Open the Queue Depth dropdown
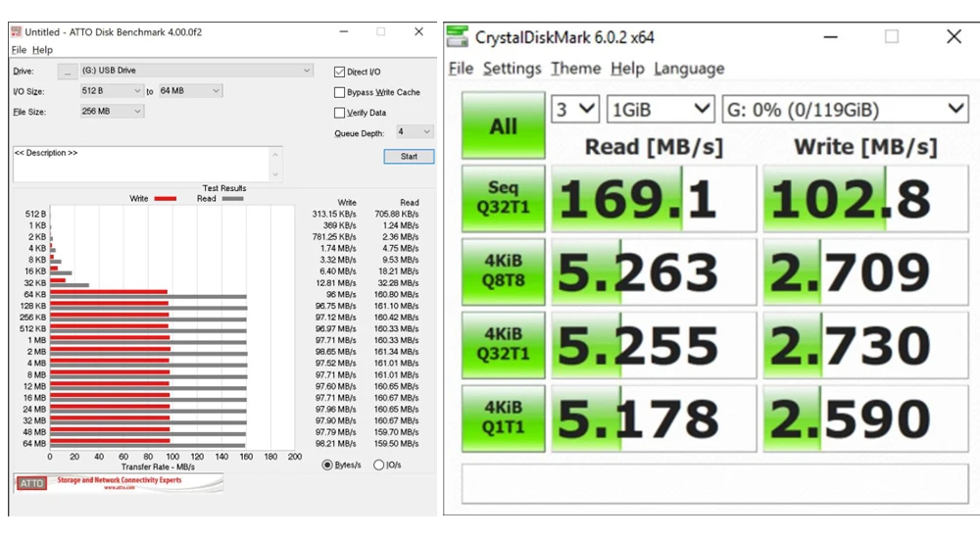980x539 pixels. (x=415, y=132)
